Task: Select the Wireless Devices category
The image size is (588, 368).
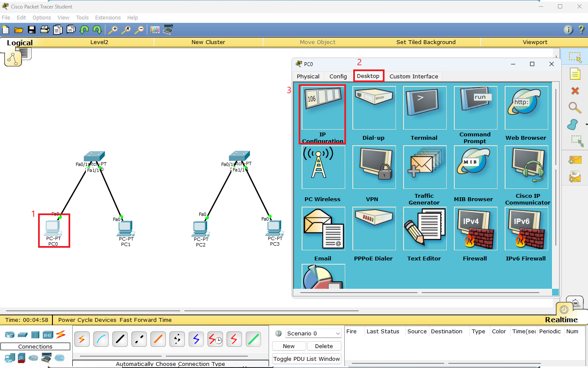Action: point(48,335)
